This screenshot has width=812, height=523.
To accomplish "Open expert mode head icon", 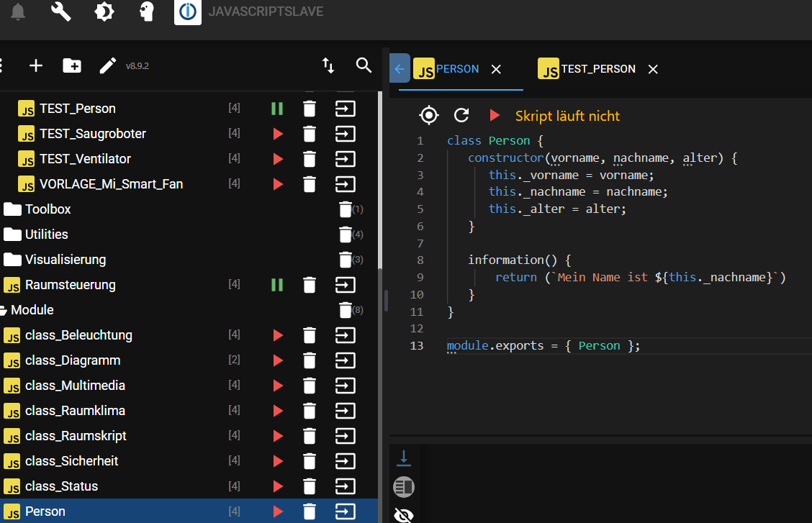I will click(x=147, y=12).
